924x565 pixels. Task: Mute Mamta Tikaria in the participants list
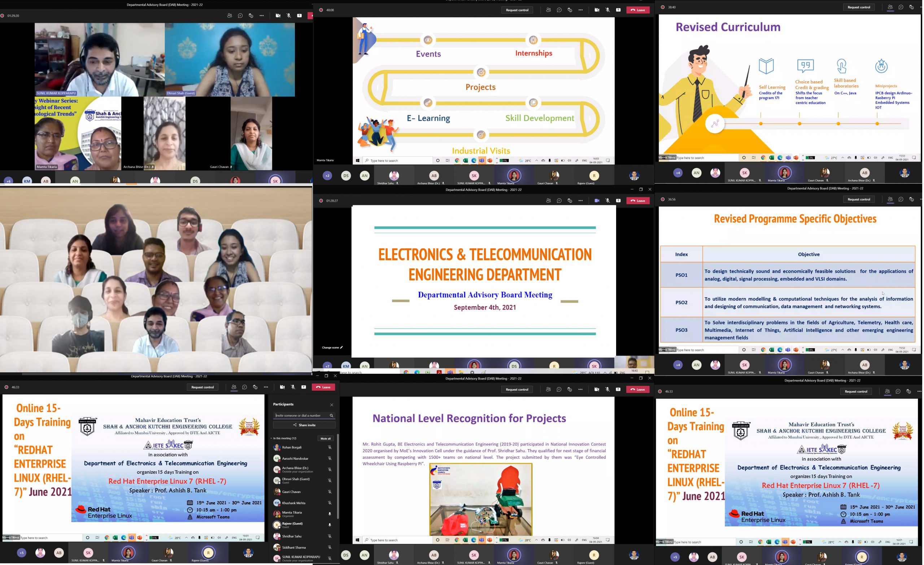tap(330, 514)
